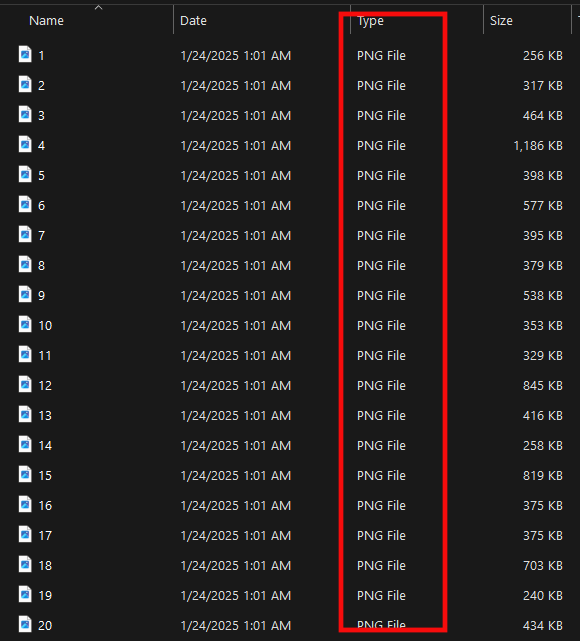
Task: Select the PNG icon for file 1
Action: pos(25,54)
